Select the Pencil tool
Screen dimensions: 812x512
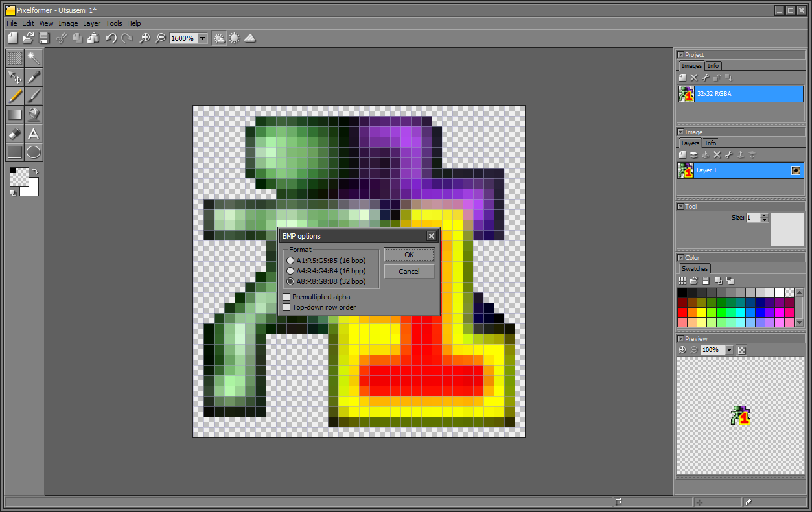pos(15,96)
